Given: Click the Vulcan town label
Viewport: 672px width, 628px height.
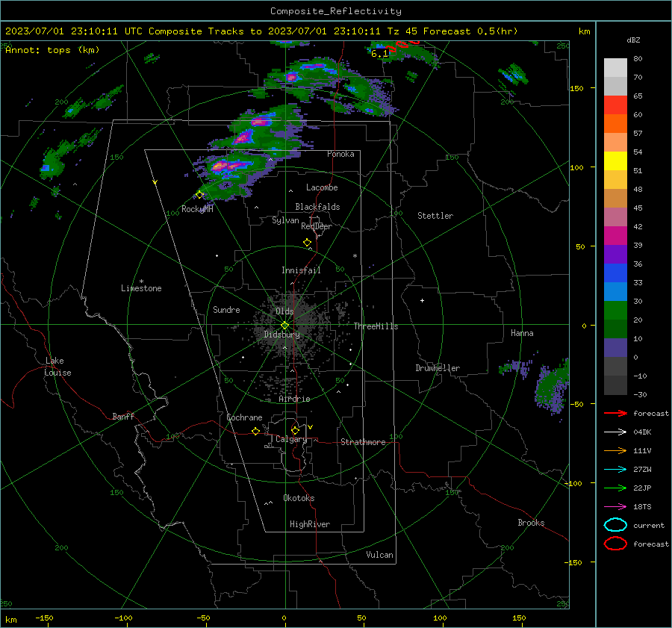Looking at the screenshot, I should click(379, 555).
